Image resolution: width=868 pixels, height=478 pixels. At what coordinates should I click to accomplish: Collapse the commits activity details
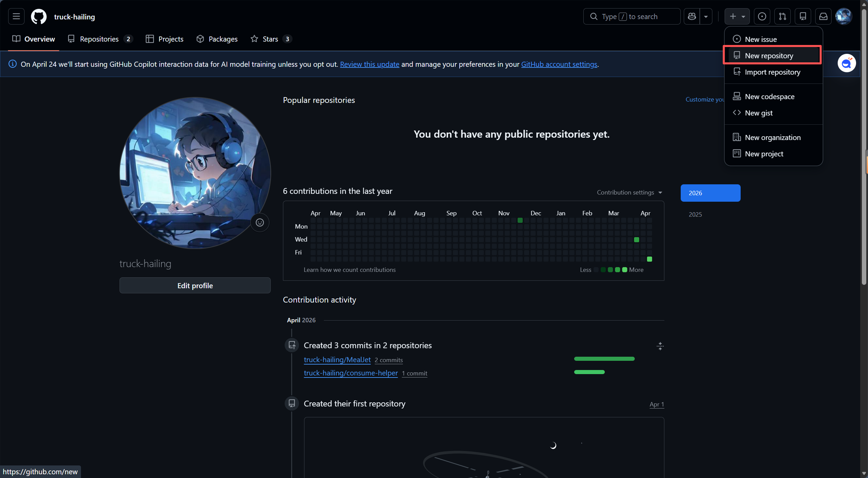(660, 346)
